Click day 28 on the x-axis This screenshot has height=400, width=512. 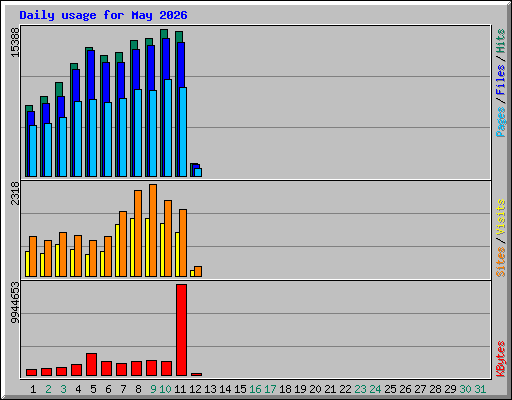[x=435, y=389]
